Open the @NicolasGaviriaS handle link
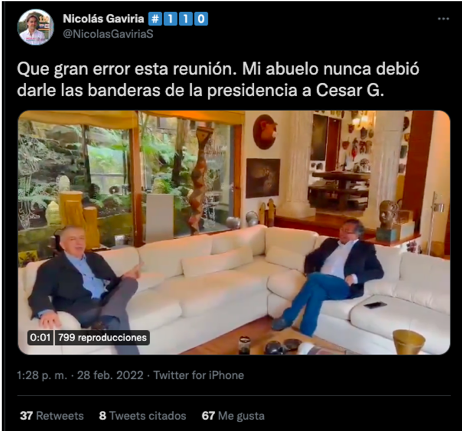The image size is (462, 431). (x=108, y=34)
